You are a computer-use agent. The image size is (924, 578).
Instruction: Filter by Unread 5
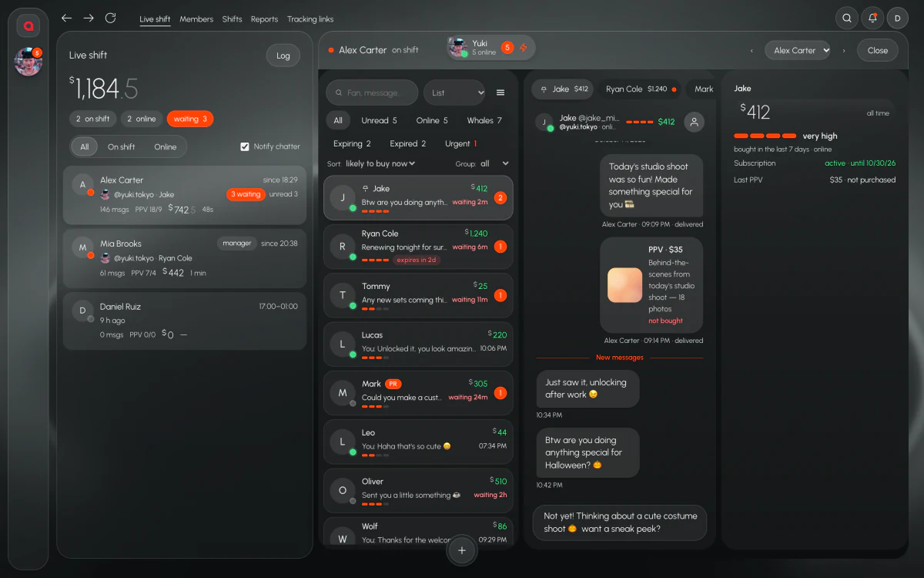coord(379,120)
